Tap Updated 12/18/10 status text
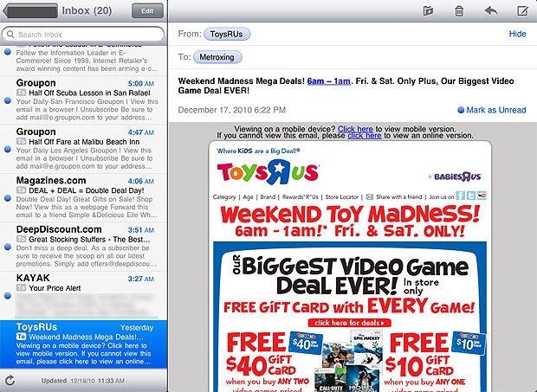Screen dimensions: 537x392 (83, 381)
